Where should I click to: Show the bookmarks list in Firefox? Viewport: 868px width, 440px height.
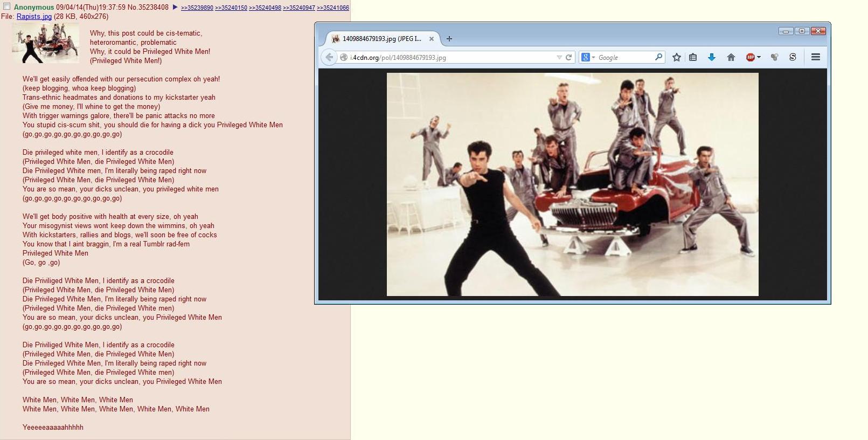coord(693,57)
